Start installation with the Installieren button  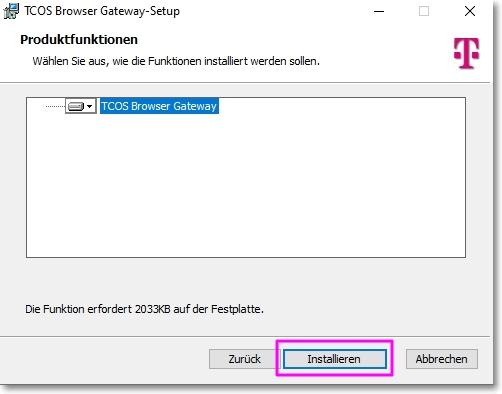point(335,359)
